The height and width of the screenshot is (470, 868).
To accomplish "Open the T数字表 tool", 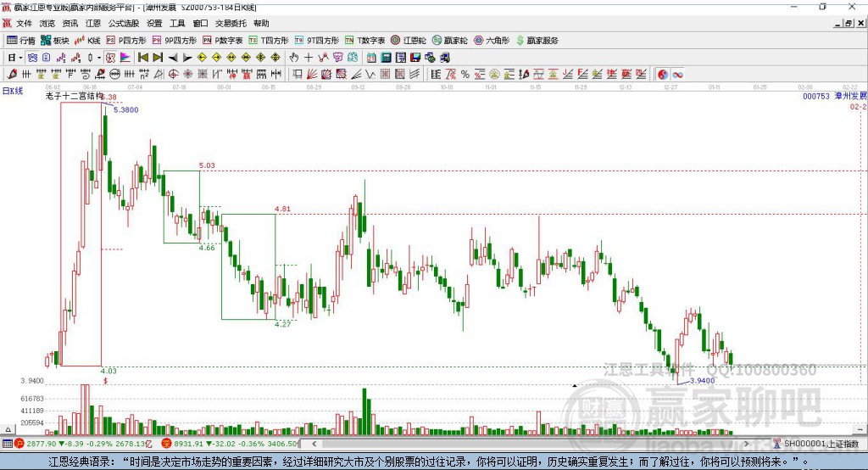I will click(x=364, y=41).
